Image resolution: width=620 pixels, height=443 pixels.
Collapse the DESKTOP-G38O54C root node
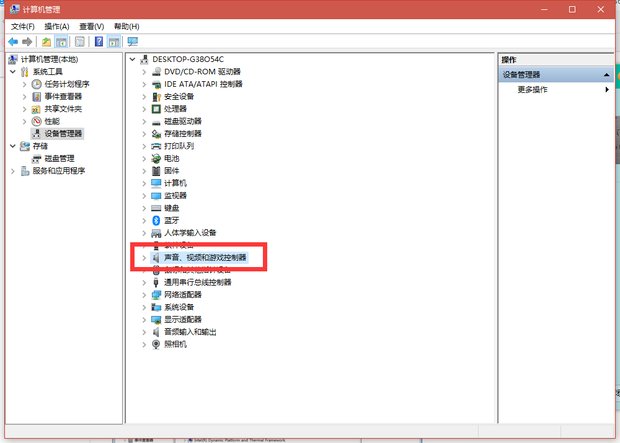coord(132,59)
